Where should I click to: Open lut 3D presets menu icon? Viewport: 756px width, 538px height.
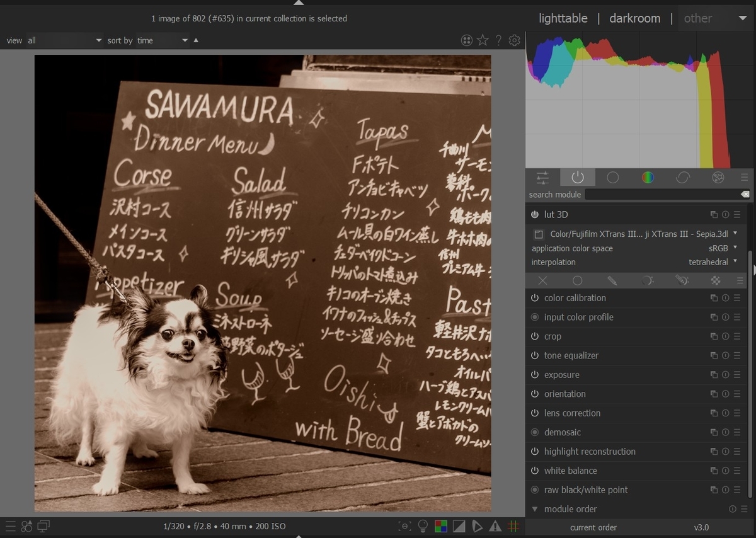point(736,215)
